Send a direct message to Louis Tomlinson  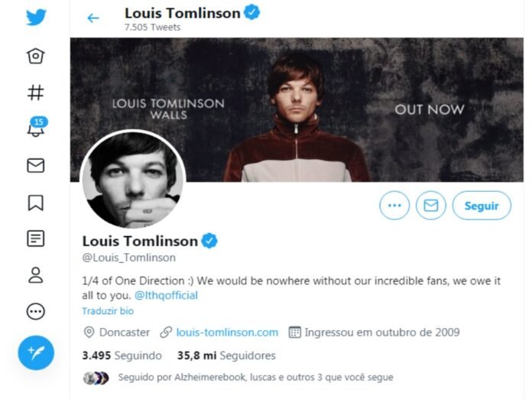[431, 206]
